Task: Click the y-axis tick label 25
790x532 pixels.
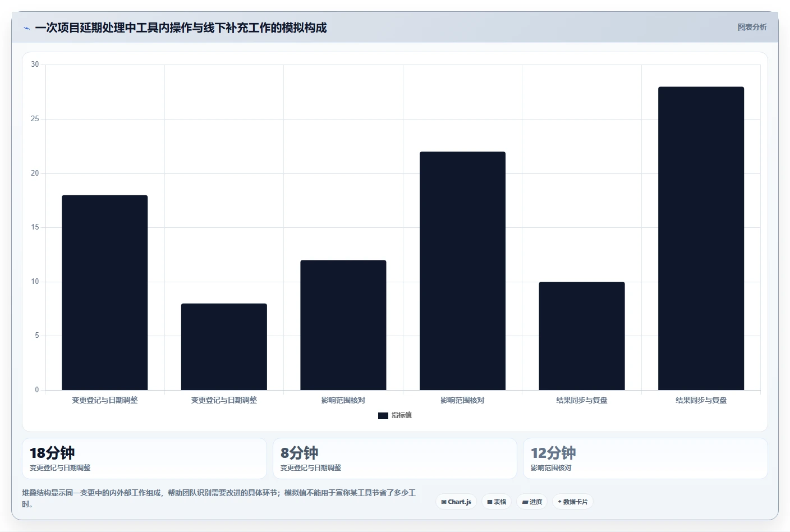Action: [x=35, y=119]
